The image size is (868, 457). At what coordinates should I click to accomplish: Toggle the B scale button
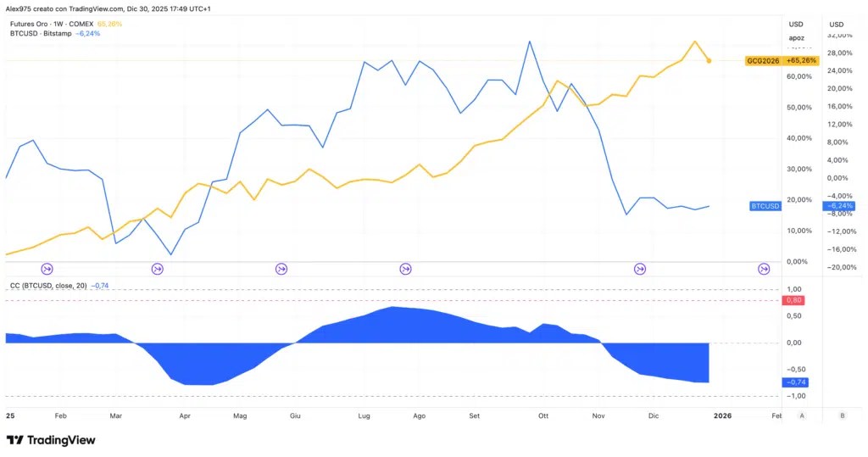tap(843, 415)
